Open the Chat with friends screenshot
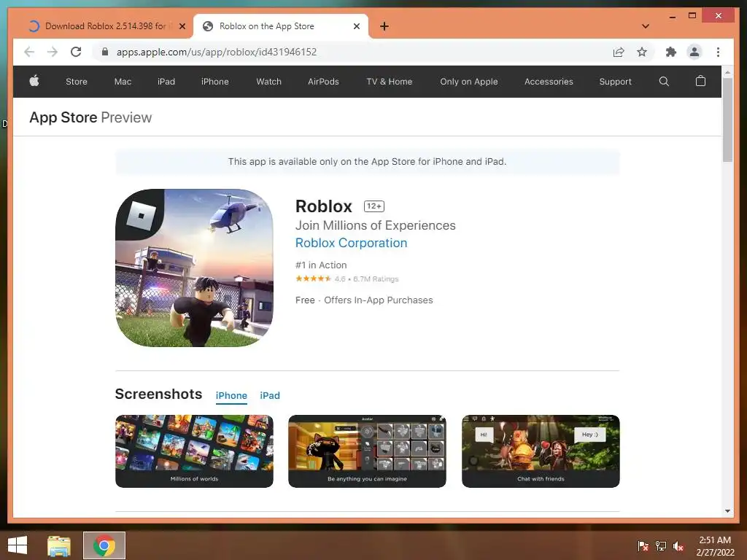Viewport: 747px width, 560px height. (x=541, y=451)
